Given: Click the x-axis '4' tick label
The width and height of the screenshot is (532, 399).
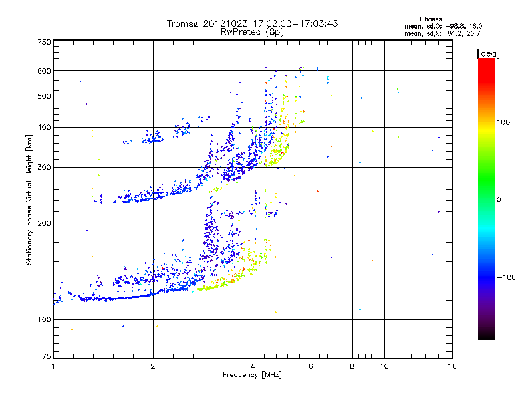Looking at the screenshot, I should pyautogui.click(x=253, y=366).
